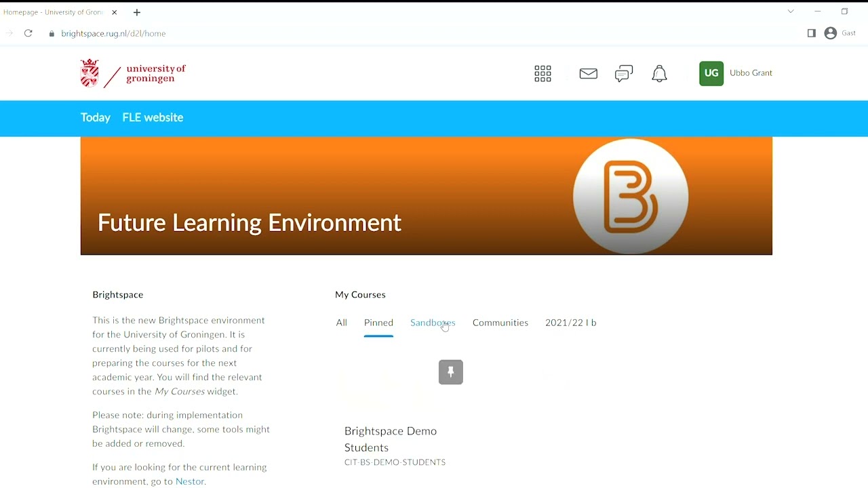Click the University of Groningen logo
The width and height of the screenshot is (868, 488).
click(x=133, y=73)
